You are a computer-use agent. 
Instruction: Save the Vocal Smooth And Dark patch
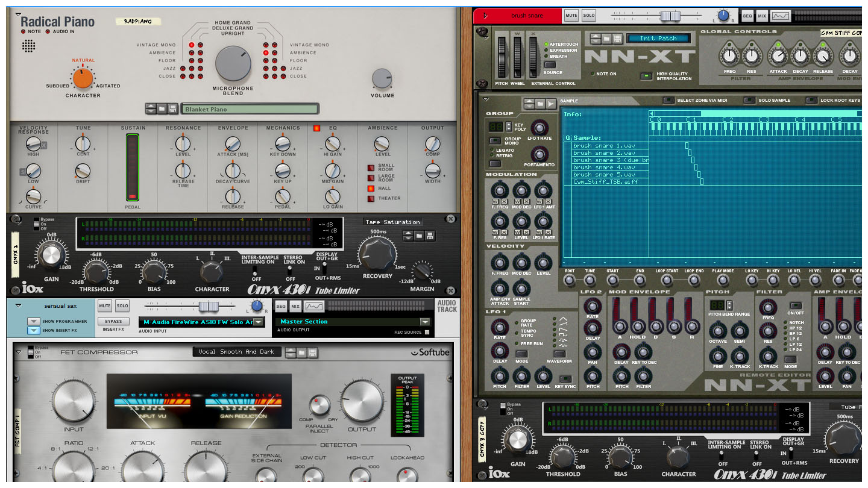[313, 352]
